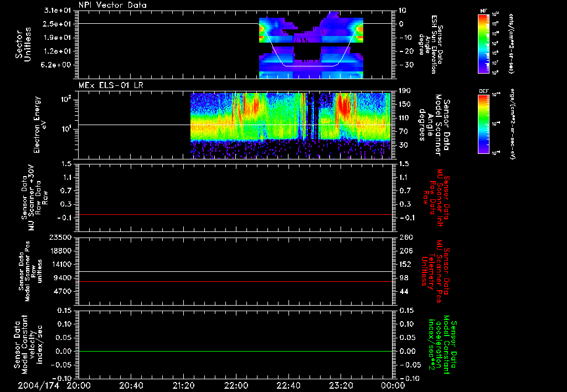The height and width of the screenshot is (392, 567).
Task: Click the '4700' scanner position tick value
Action: coord(62,291)
